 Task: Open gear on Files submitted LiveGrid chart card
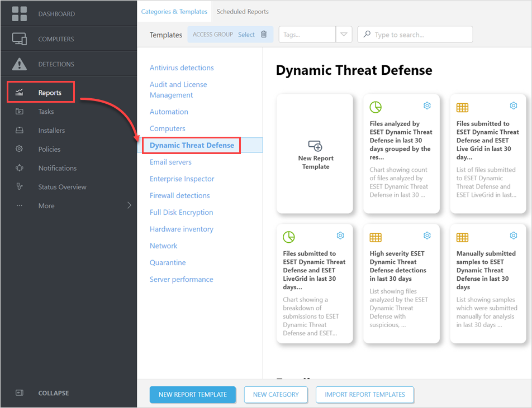tap(340, 236)
